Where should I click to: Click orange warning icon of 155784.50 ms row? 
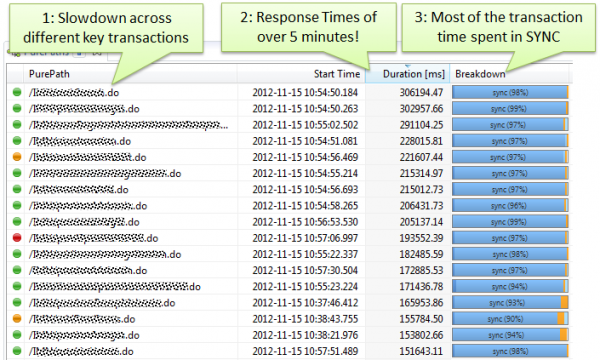coord(17,318)
